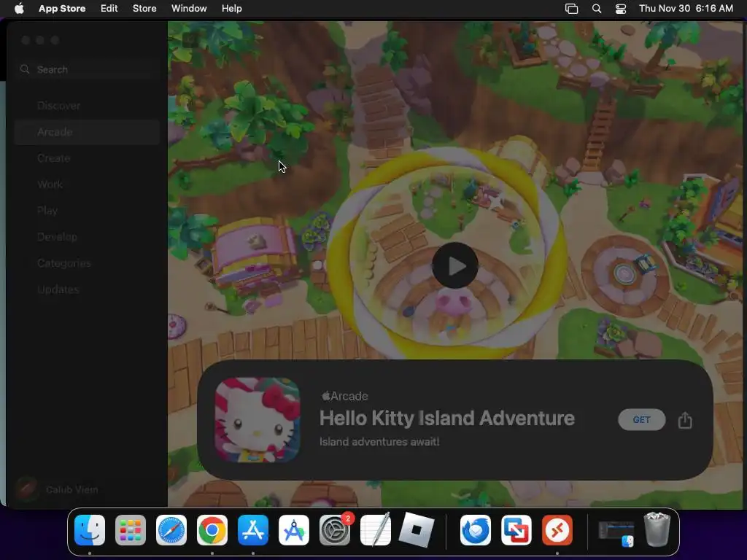Go to the Discover section
The image size is (747, 560).
click(x=58, y=106)
